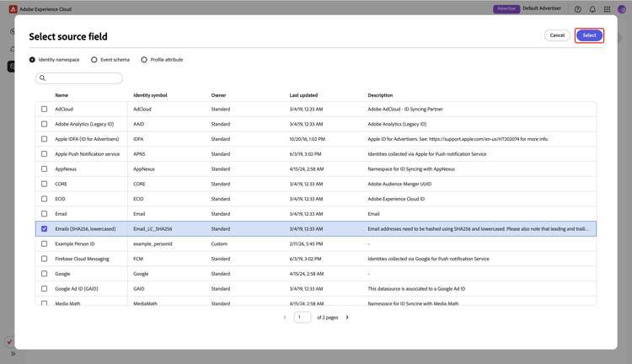This screenshot has height=364, width=632.
Task: Open the help question mark icon
Action: pos(577,9)
